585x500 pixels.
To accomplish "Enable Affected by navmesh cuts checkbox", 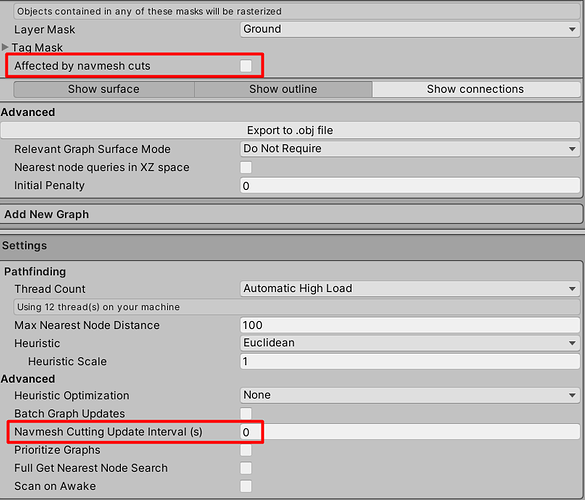I will coord(246,66).
